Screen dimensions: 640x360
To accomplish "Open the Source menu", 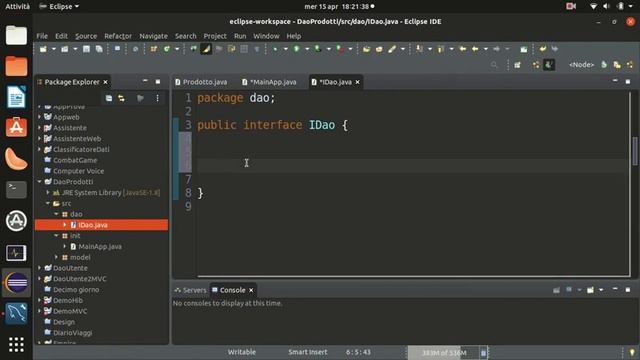I will (86, 36).
